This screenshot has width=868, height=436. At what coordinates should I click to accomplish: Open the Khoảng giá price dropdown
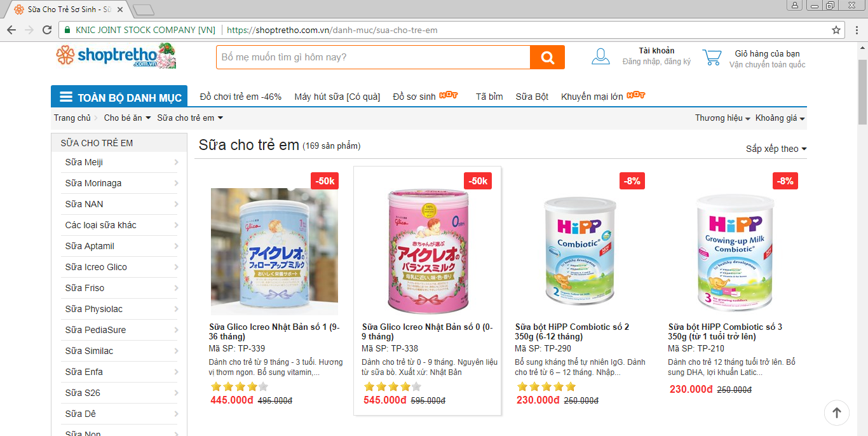pyautogui.click(x=780, y=118)
